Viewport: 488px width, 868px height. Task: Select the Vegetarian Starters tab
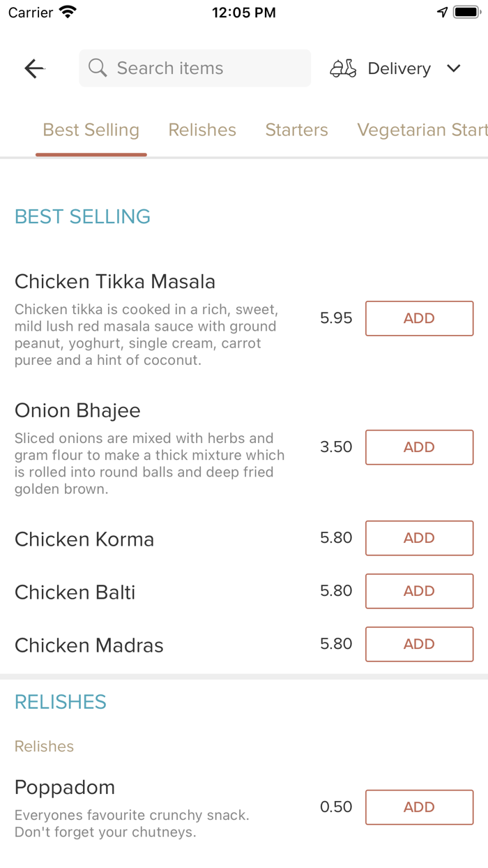[421, 130]
